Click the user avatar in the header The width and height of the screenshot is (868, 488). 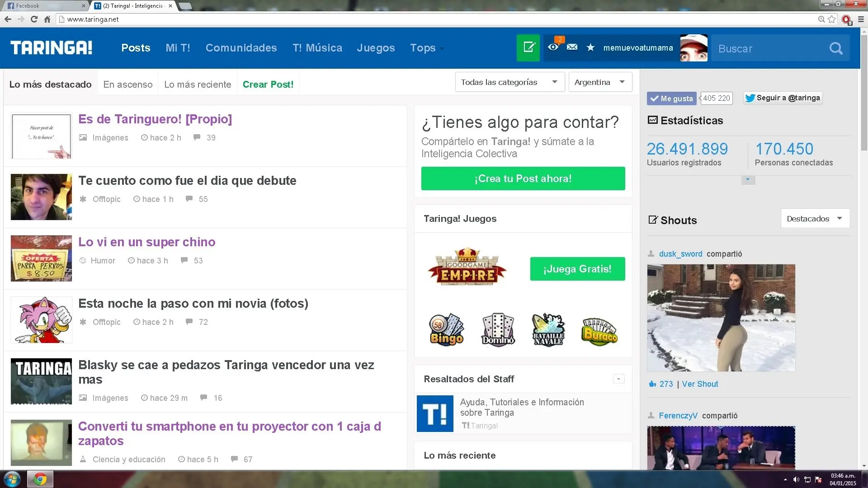point(693,48)
